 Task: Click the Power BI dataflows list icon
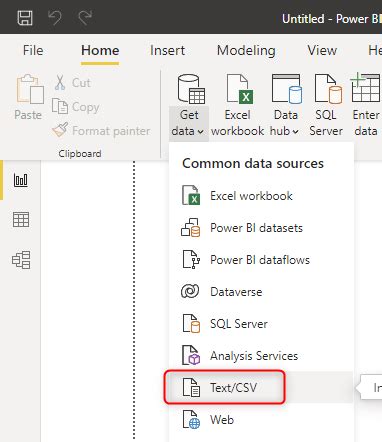coord(191,260)
